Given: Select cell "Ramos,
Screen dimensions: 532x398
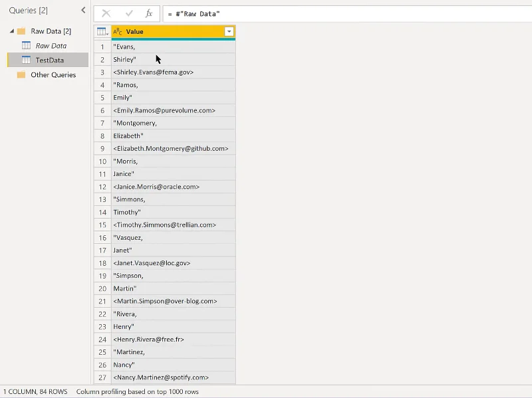Looking at the screenshot, I should click(x=174, y=85).
